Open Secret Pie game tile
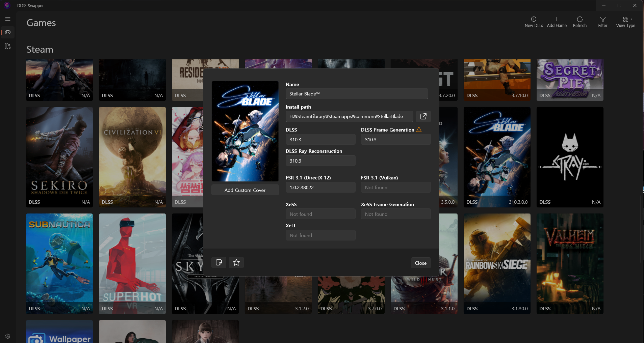 [x=570, y=80]
